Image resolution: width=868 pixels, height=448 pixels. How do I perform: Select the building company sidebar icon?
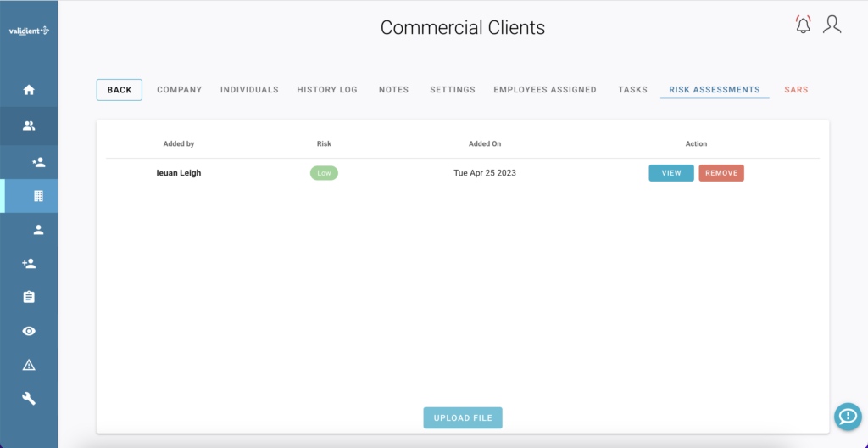pyautogui.click(x=38, y=196)
